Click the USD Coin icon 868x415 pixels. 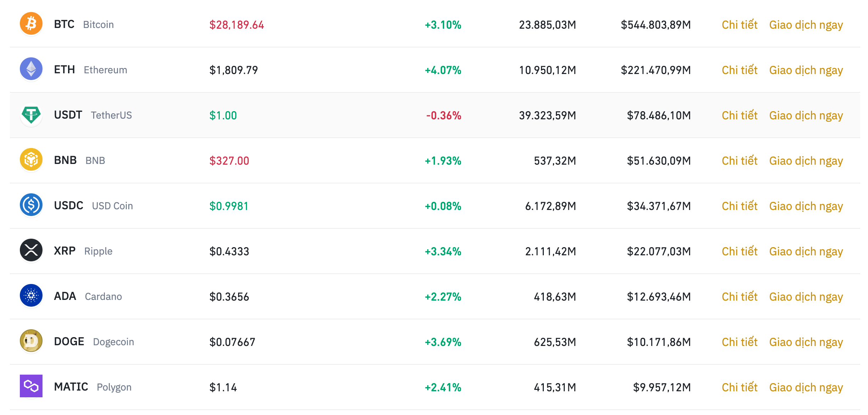click(x=31, y=205)
